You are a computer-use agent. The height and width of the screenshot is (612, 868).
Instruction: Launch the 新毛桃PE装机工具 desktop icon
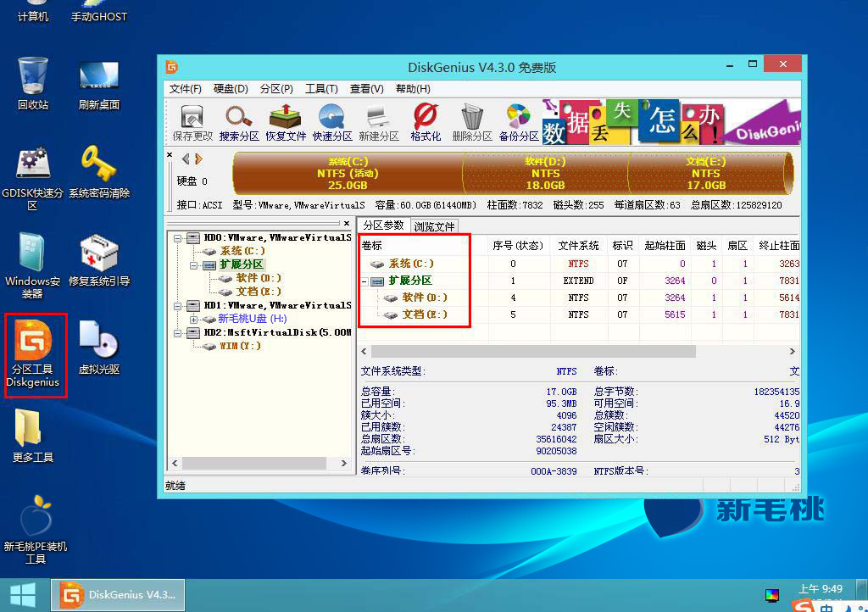pos(36,529)
